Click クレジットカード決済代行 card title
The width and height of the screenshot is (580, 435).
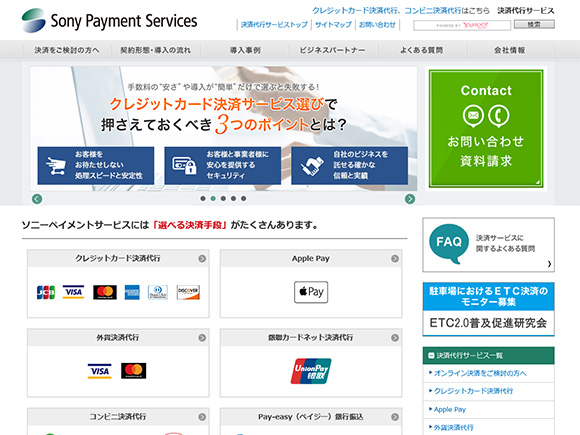(118, 258)
